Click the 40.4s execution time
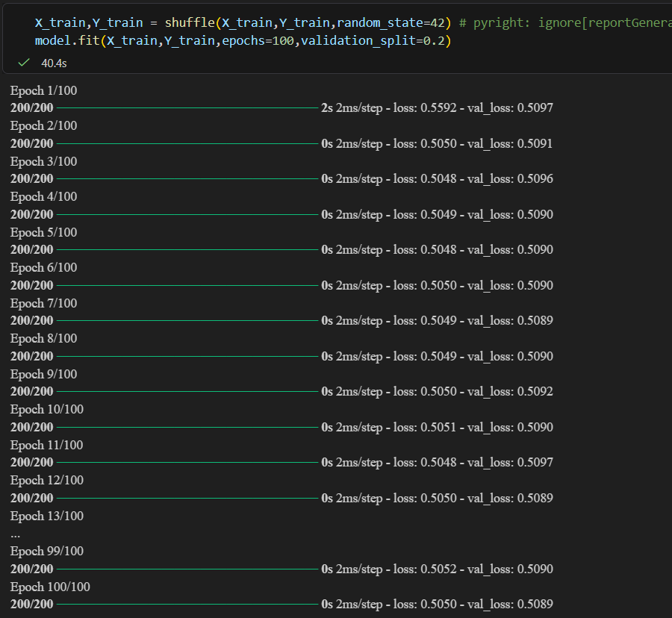Image resolution: width=672 pixels, height=618 pixels. 54,63
